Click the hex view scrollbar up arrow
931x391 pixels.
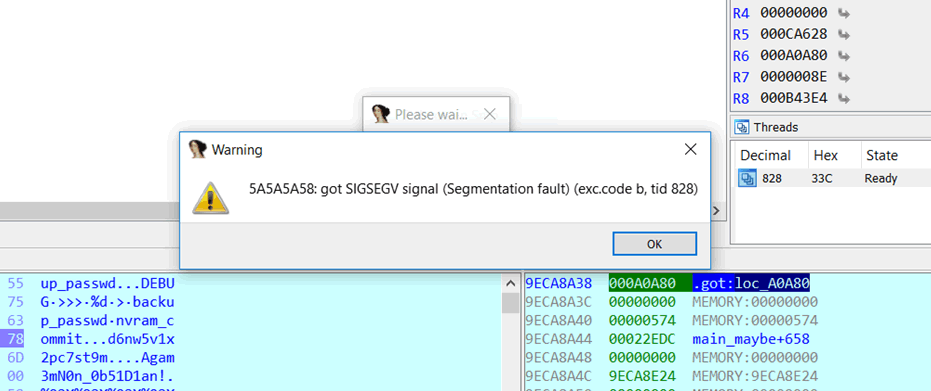click(x=510, y=283)
